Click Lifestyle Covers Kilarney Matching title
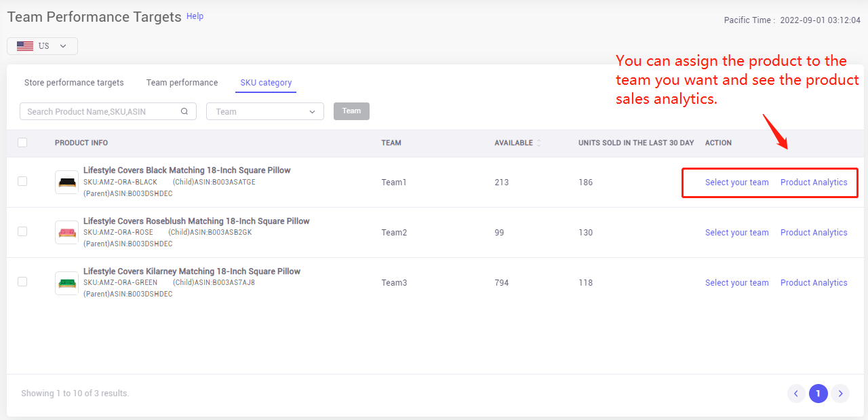868x420 pixels. click(192, 271)
